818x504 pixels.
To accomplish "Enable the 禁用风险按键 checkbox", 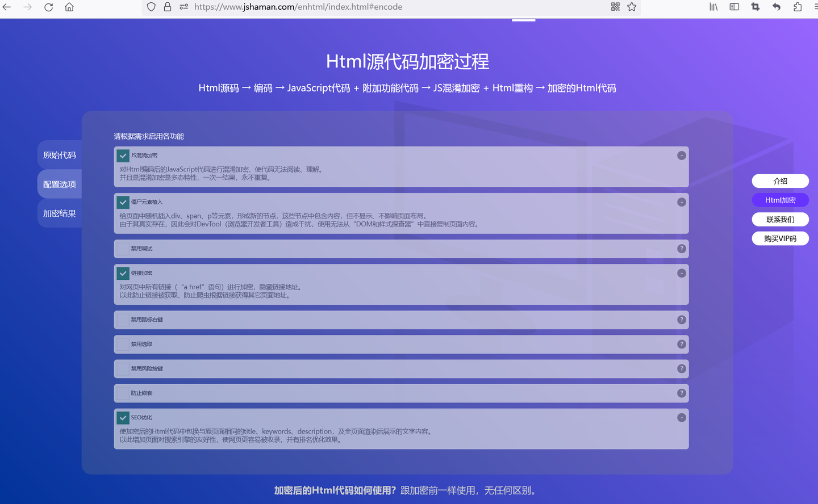I will tap(123, 368).
